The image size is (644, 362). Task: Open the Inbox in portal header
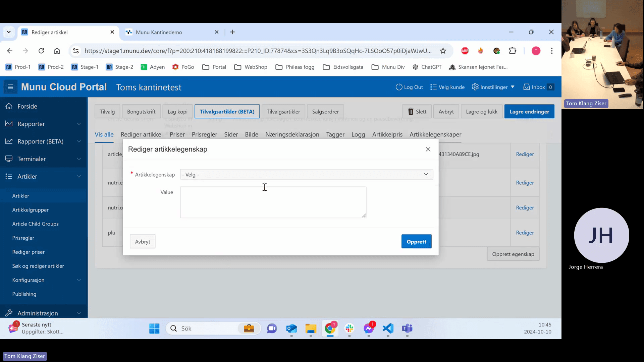pos(538,87)
